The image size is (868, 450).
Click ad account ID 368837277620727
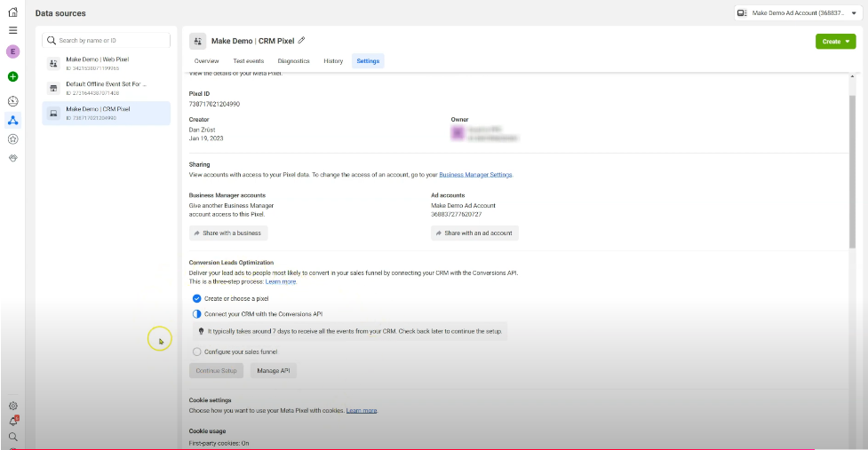point(456,214)
